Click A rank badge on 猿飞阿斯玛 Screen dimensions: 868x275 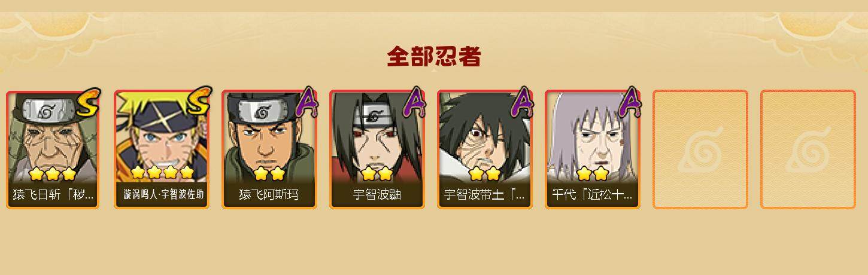click(x=306, y=102)
